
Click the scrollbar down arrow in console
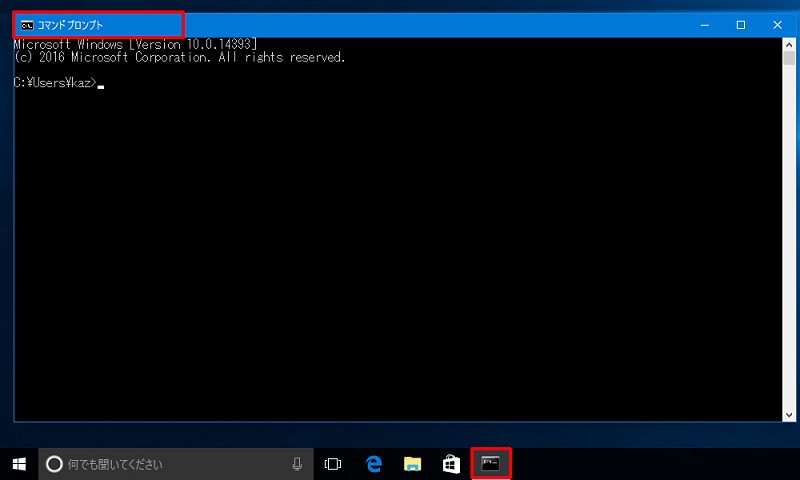tap(789, 415)
